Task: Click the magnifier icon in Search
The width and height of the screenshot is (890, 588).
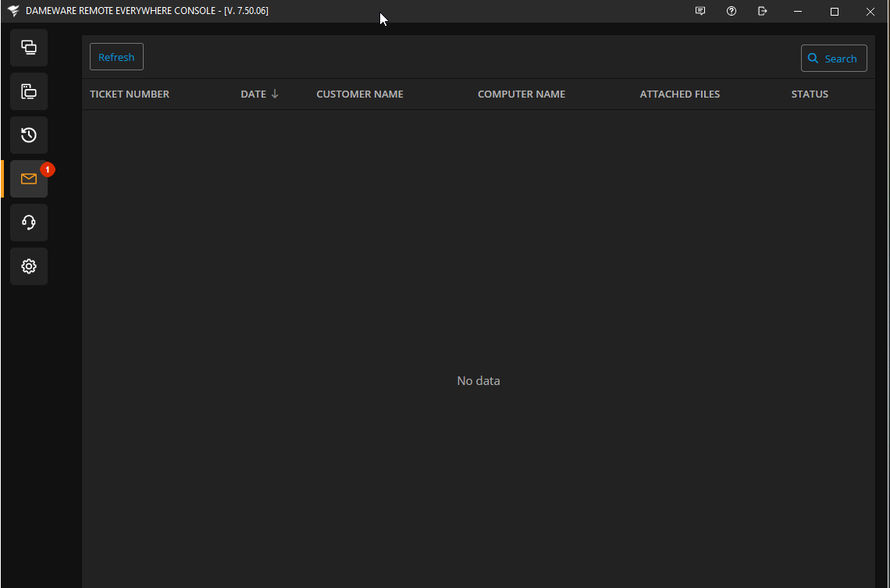Action: tap(813, 59)
